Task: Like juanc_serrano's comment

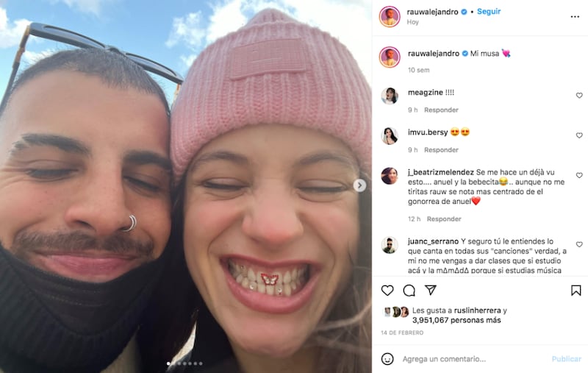Action: (x=579, y=244)
